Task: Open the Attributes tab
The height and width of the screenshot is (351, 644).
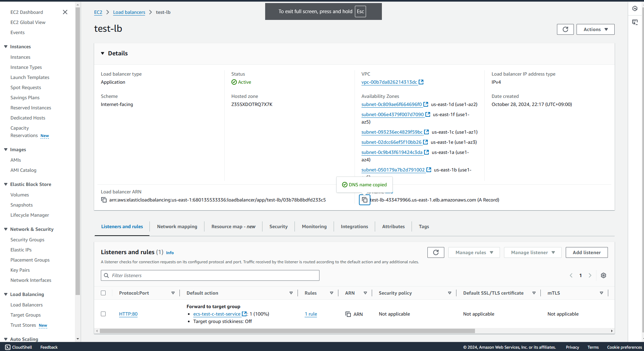Action: [x=393, y=226]
